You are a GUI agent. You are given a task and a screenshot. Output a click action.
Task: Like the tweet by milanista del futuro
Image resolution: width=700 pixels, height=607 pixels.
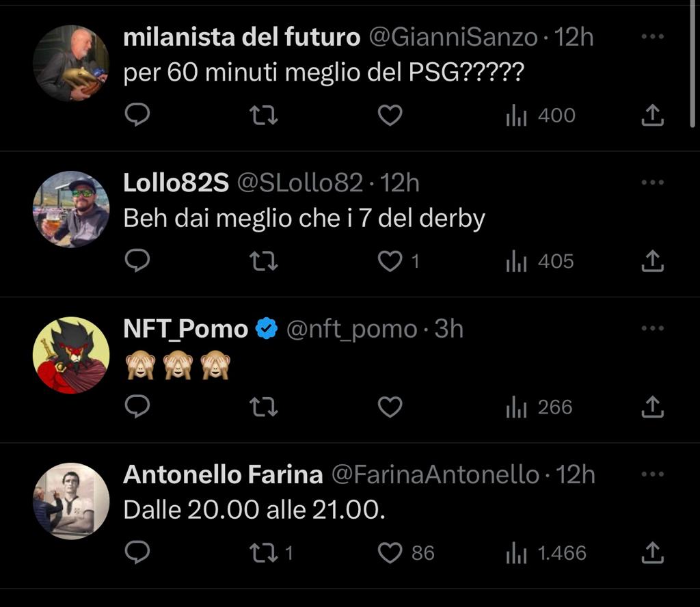[x=390, y=116]
